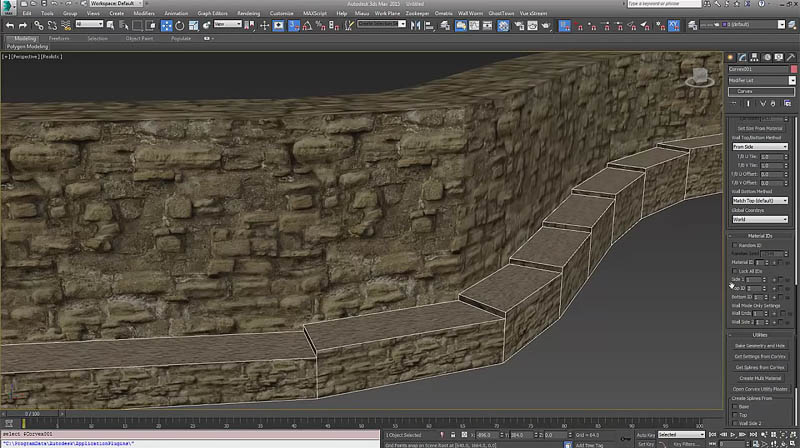Screen dimensions: 800x448
Task: Click Bake Geometry and Hide button
Action: pyautogui.click(x=760, y=345)
